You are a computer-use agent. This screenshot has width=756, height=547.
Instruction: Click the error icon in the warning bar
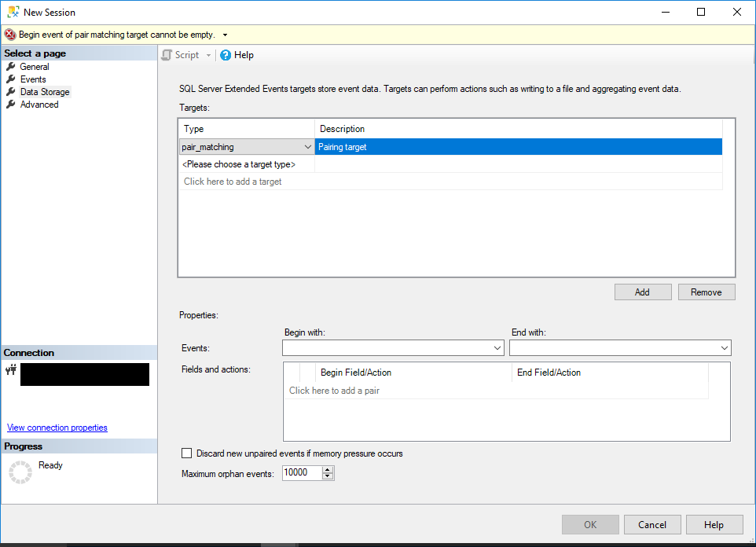9,35
